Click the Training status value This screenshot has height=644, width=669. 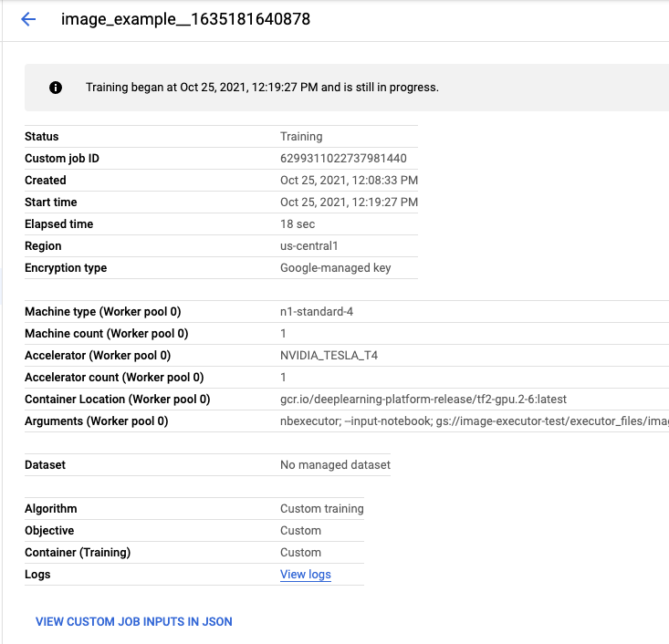[x=301, y=137]
